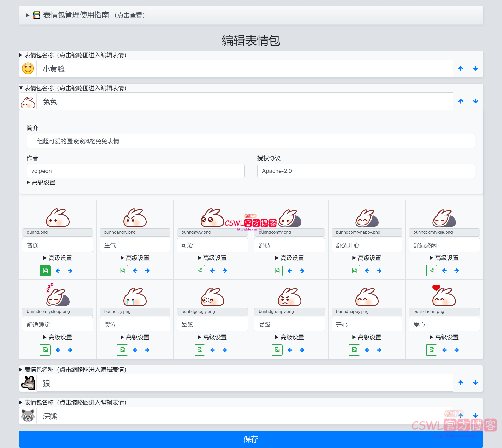Open the 狼 pack thumbnail
This screenshot has width=502, height=448.
click(28, 383)
